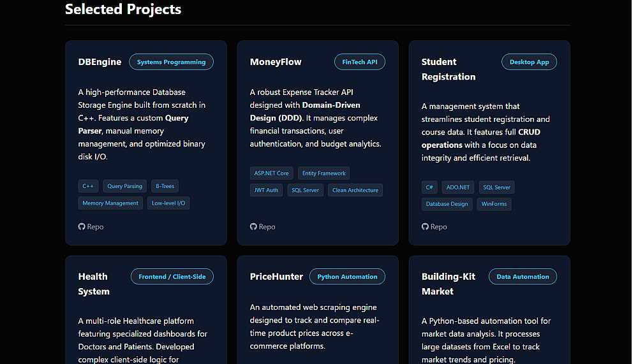
Task: Click the Clean Architecture tag
Action: [355, 190]
